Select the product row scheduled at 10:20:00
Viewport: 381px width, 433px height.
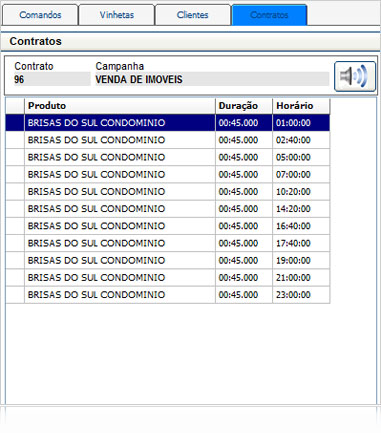[168, 192]
